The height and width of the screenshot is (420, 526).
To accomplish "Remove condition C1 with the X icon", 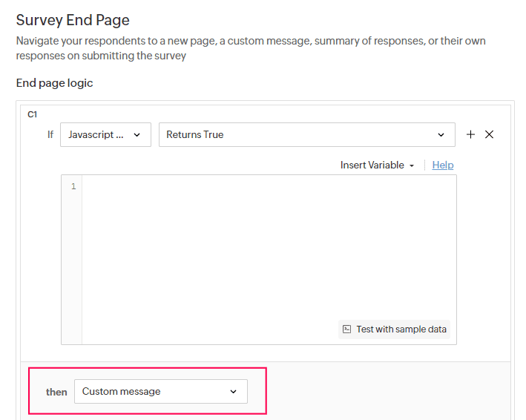I will point(489,134).
